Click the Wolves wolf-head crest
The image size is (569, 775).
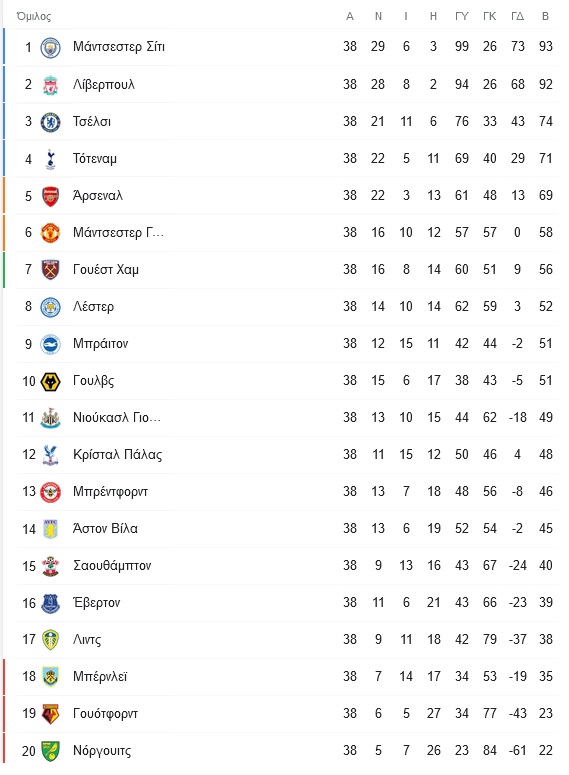[x=50, y=381]
